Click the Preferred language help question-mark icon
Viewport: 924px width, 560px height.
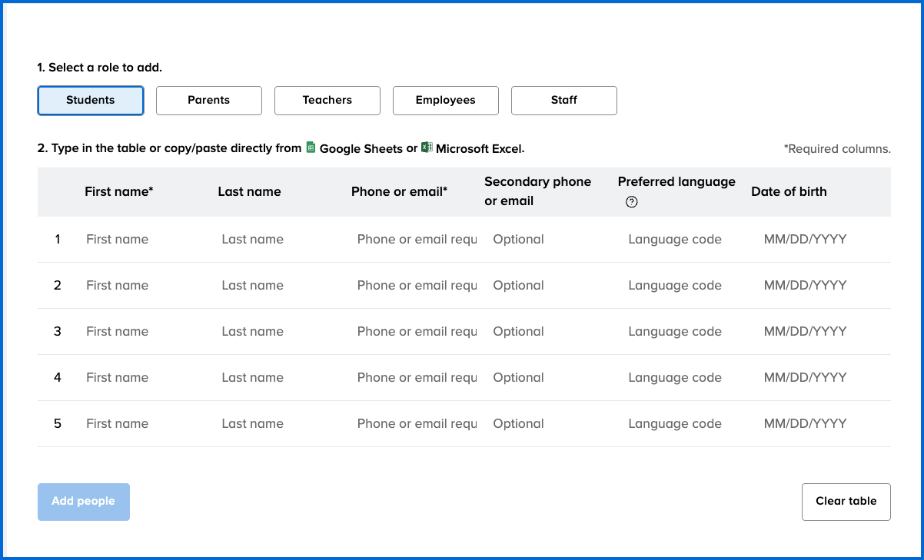632,202
